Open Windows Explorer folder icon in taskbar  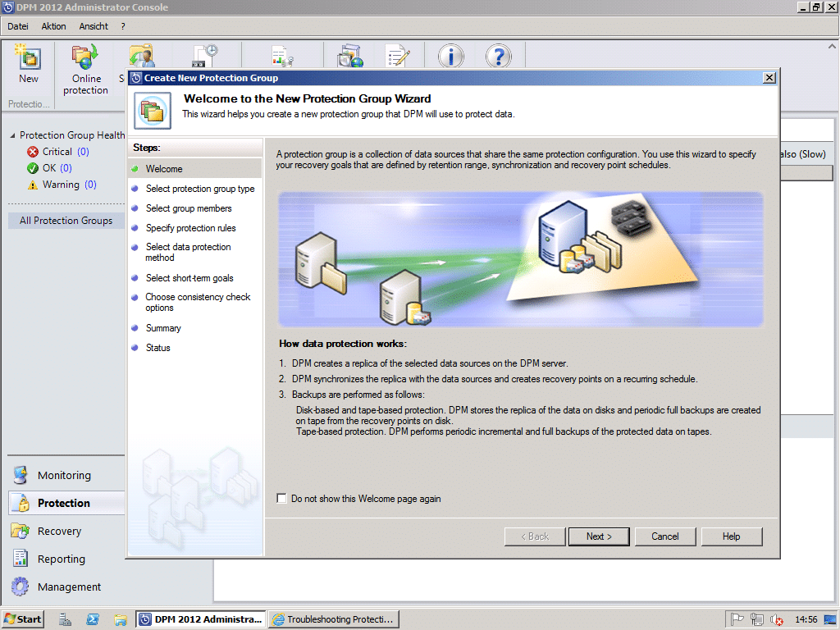[120, 619]
